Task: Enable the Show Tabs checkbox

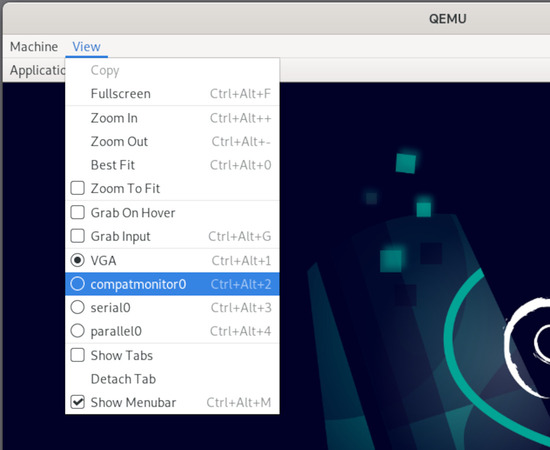Action: [77, 355]
